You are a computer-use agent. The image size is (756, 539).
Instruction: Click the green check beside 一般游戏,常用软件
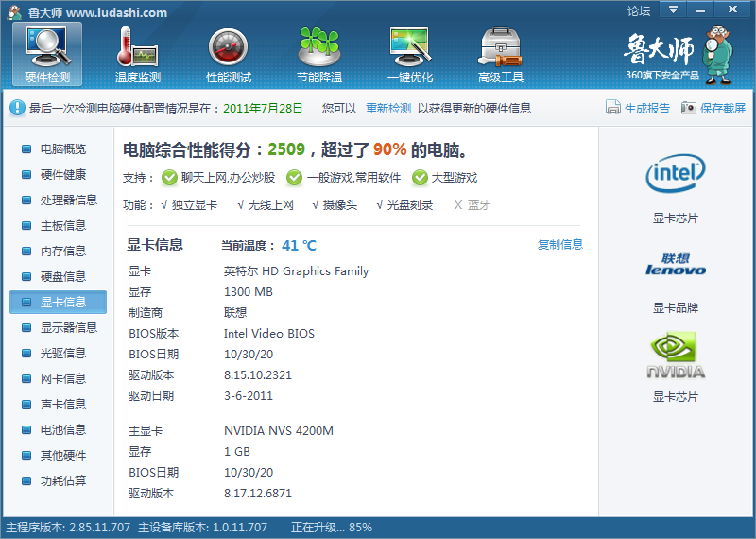click(x=295, y=178)
